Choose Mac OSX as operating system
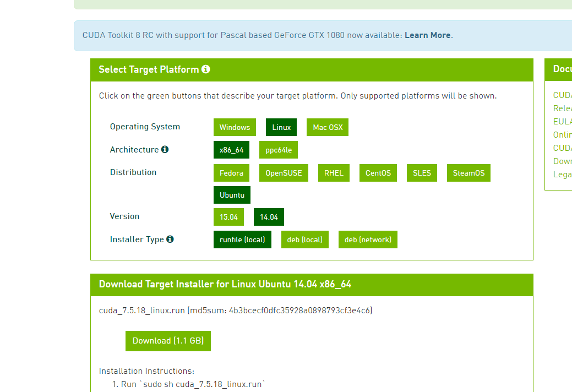The width and height of the screenshot is (572, 392). (x=328, y=127)
